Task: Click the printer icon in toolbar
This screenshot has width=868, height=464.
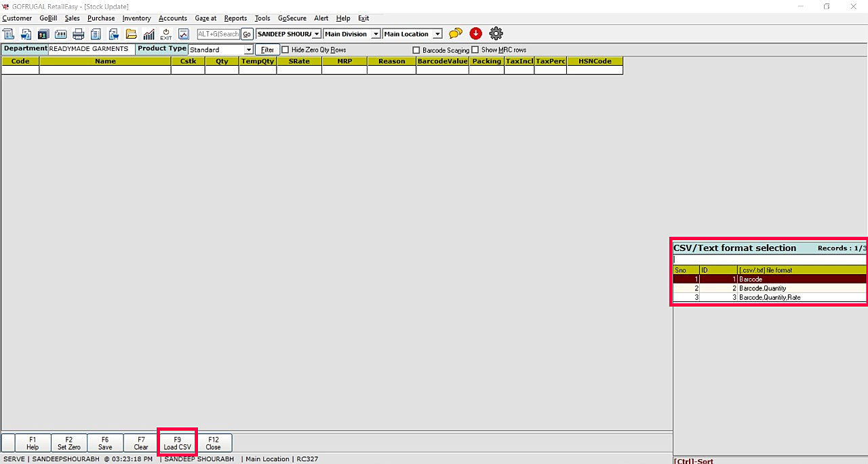Action: click(x=79, y=34)
